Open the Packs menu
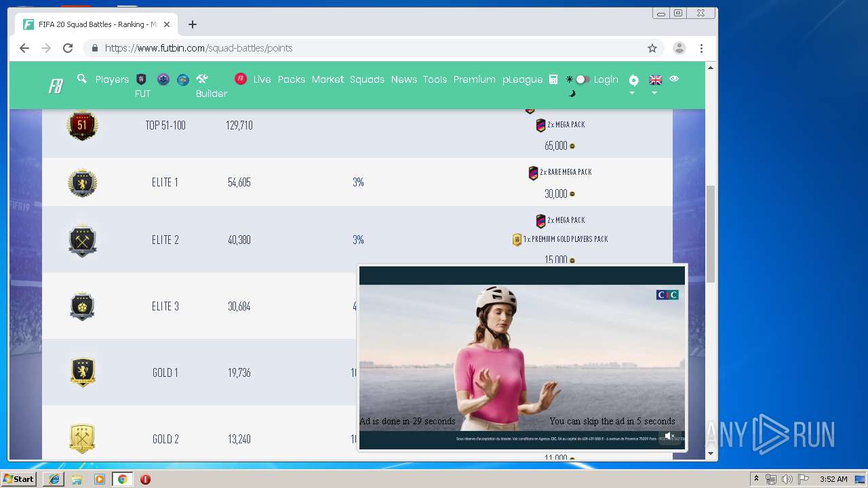Screen dimensions: 868x488 292,79
